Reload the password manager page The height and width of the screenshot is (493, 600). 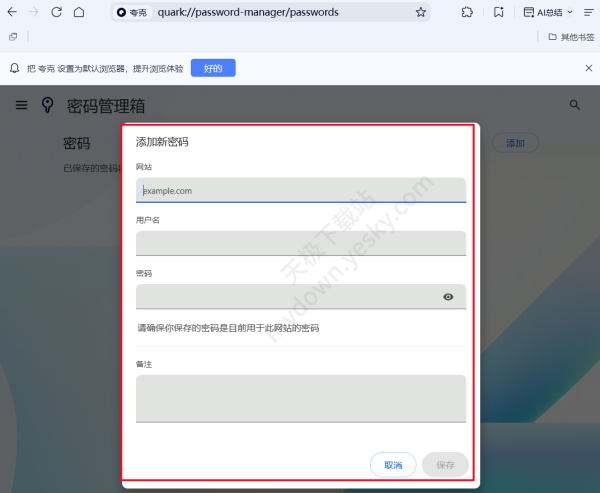(x=55, y=12)
